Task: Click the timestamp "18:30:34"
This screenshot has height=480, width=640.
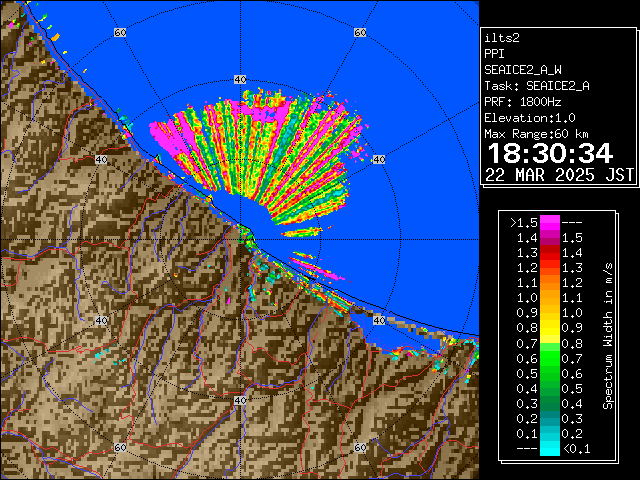Action: (x=550, y=153)
